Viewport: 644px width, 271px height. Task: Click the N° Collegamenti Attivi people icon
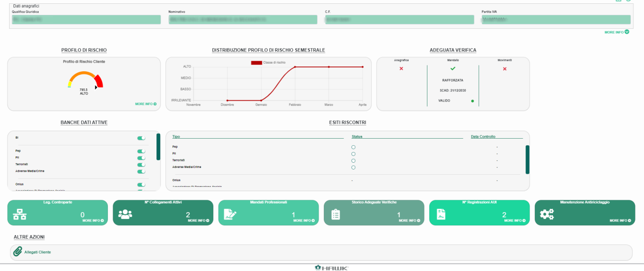125,215
